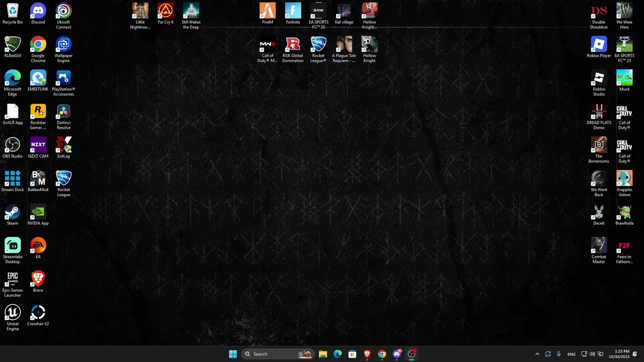
Task: Select the Combat Master shortcut
Action: (599, 251)
